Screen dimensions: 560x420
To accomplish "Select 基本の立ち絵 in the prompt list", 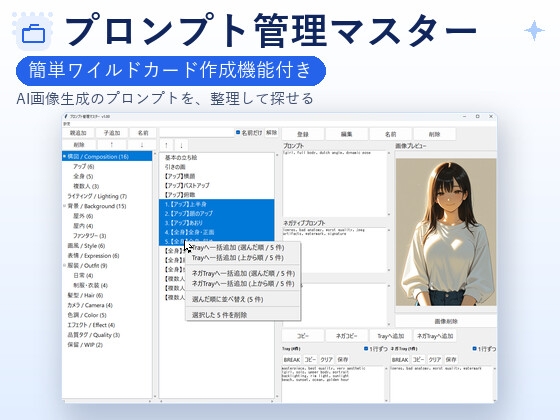I will pyautogui.click(x=181, y=158).
